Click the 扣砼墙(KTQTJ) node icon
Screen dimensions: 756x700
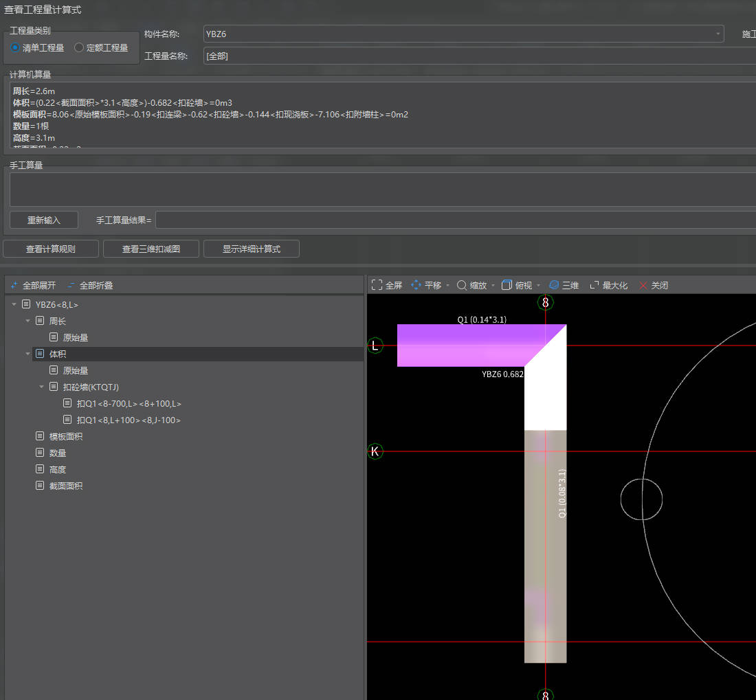pyautogui.click(x=54, y=387)
